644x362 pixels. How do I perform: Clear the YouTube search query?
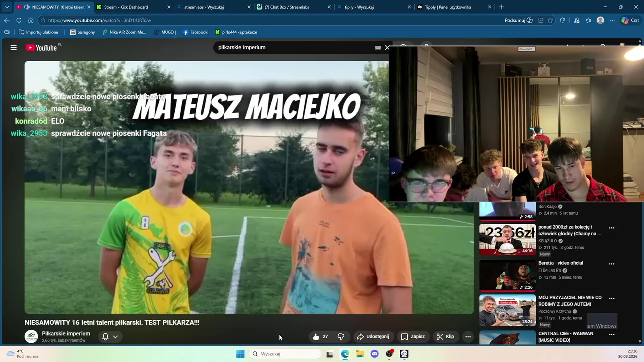point(387,48)
